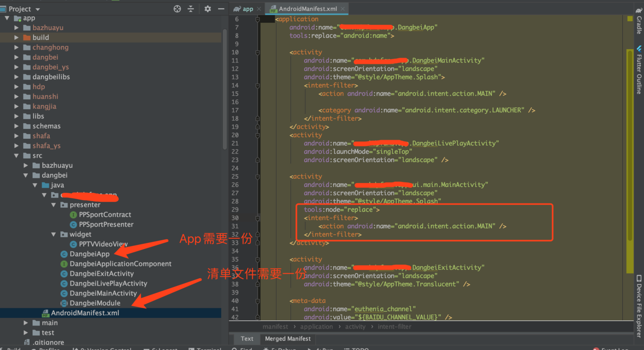Click the PPTVVideoView class icon
Viewport: 644px width, 350px height.
[x=73, y=244]
